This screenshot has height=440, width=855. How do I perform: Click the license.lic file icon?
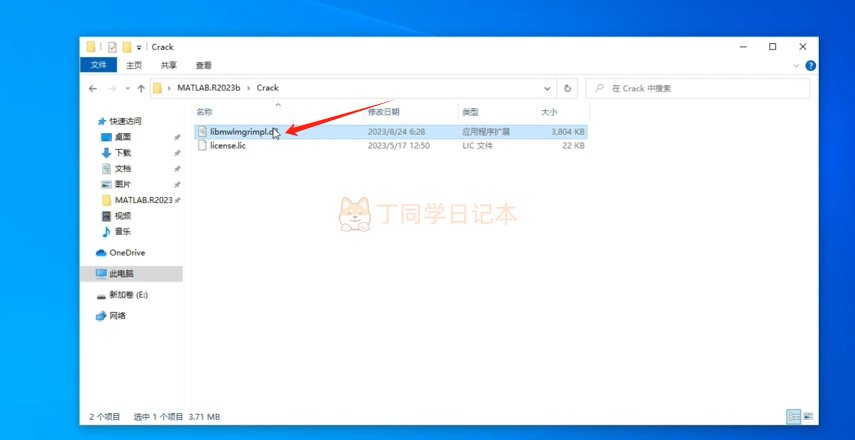(x=202, y=146)
